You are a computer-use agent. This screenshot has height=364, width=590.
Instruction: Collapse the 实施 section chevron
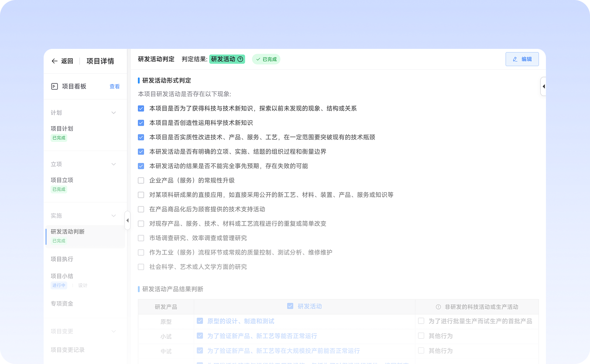114,216
